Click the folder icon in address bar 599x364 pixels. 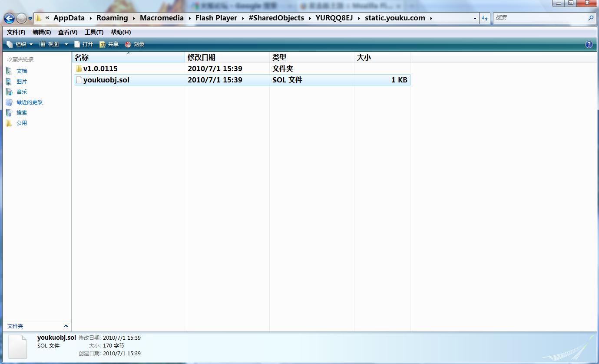pyautogui.click(x=39, y=18)
